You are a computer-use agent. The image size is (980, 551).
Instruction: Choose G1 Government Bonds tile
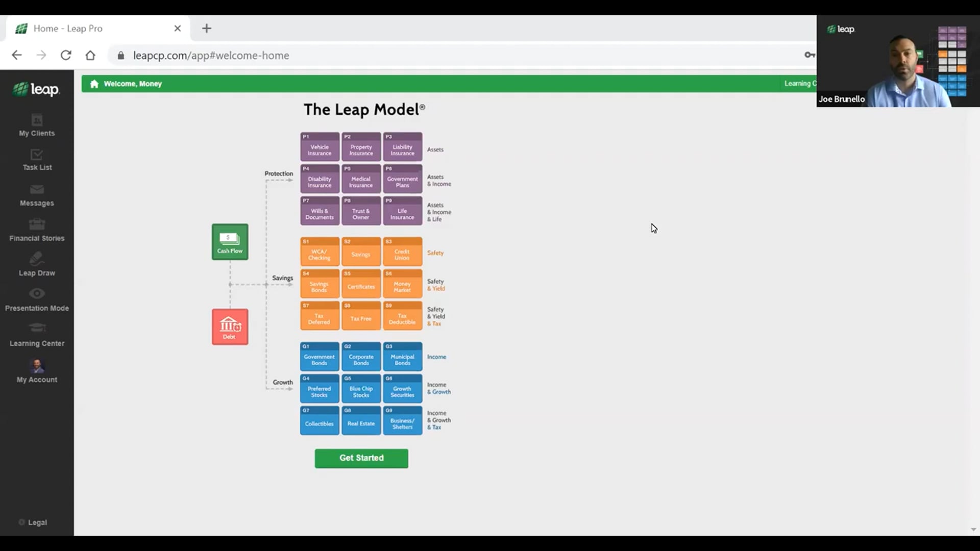(x=320, y=357)
